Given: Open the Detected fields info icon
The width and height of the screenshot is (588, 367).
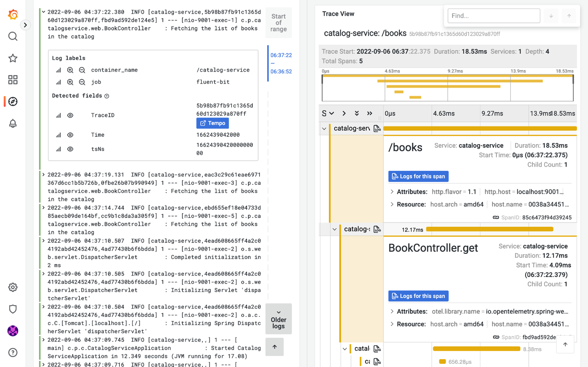Looking at the screenshot, I should (x=107, y=96).
